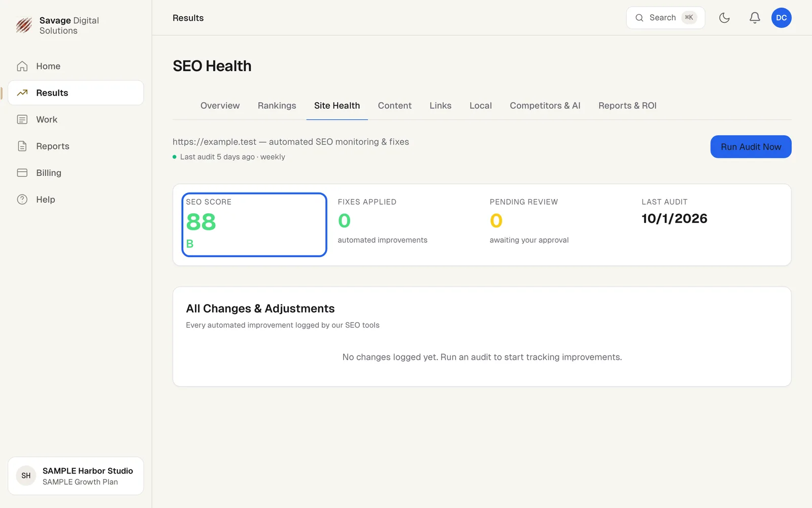Switch to the Overview tab

click(x=220, y=106)
